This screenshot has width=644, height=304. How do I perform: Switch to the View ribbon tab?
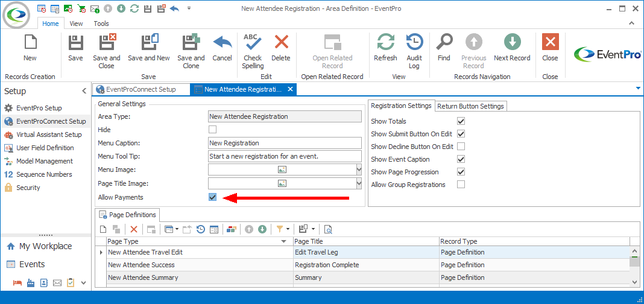pyautogui.click(x=76, y=24)
